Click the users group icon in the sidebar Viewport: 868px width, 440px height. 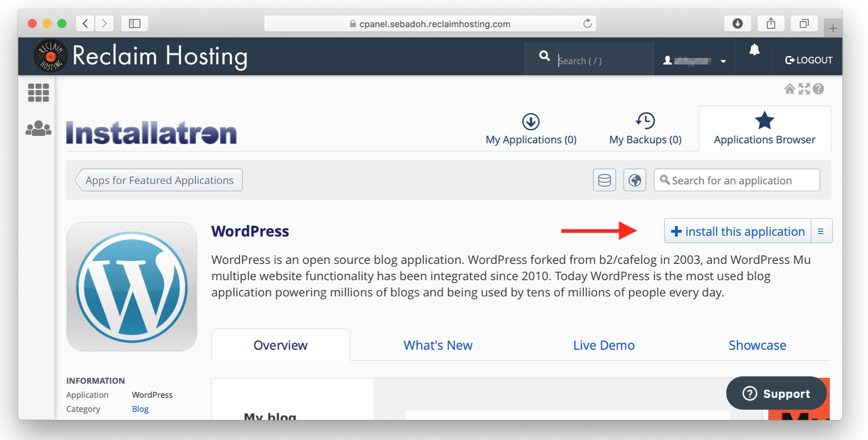tap(39, 128)
